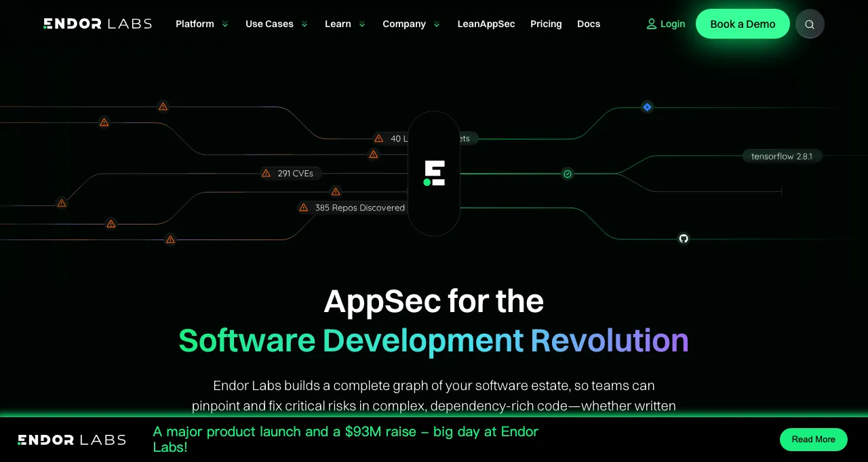868x462 pixels.
Task: Click the GitHub icon on green line
Action: coord(684,238)
